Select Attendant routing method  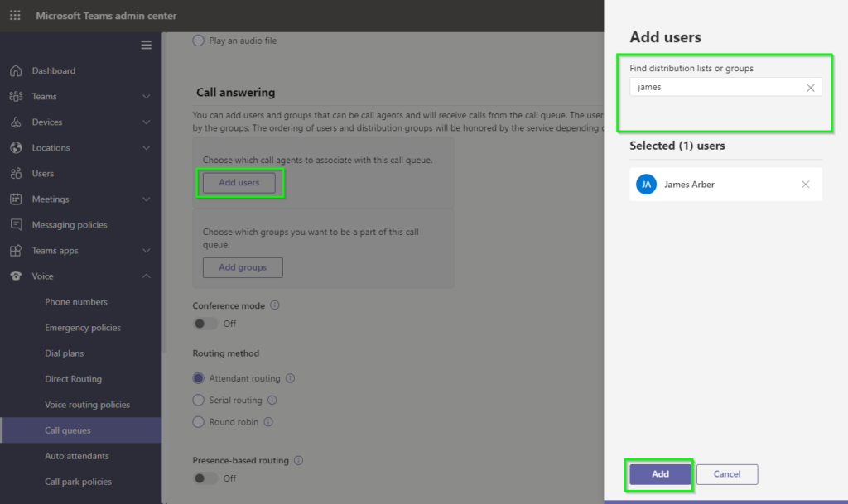point(199,378)
